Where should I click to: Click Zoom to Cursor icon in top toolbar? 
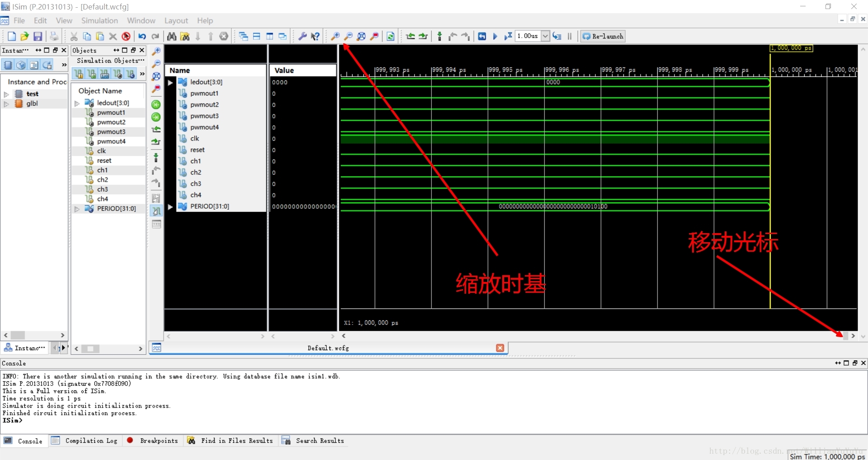(374, 36)
